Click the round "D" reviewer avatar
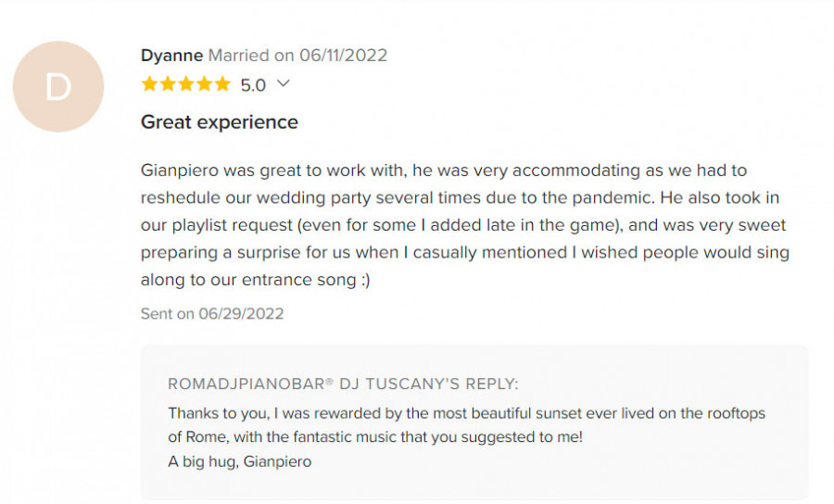 [57, 86]
